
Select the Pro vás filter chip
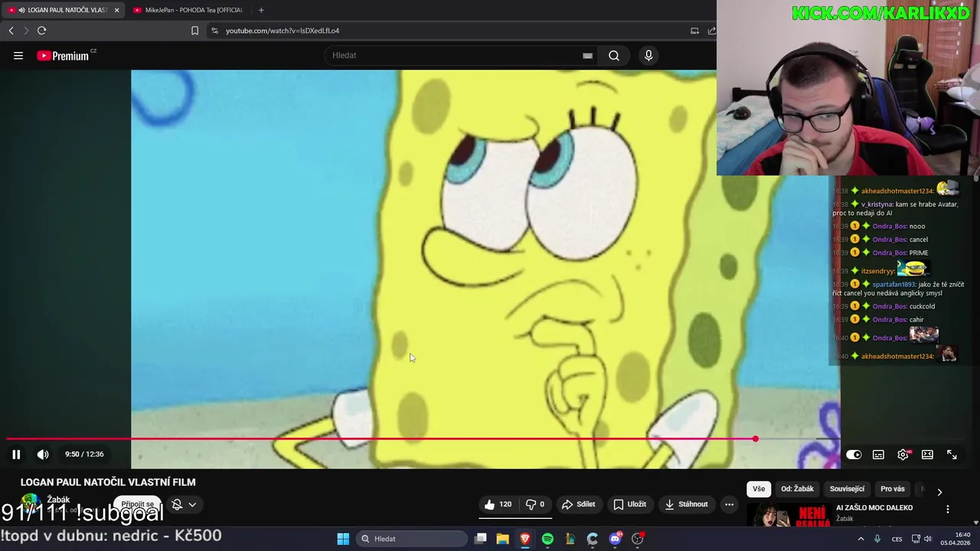(x=893, y=489)
